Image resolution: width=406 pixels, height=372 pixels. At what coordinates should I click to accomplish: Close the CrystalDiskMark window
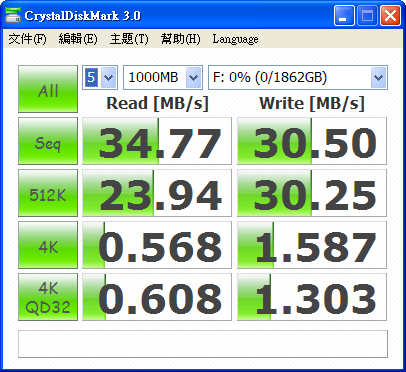[x=390, y=15]
